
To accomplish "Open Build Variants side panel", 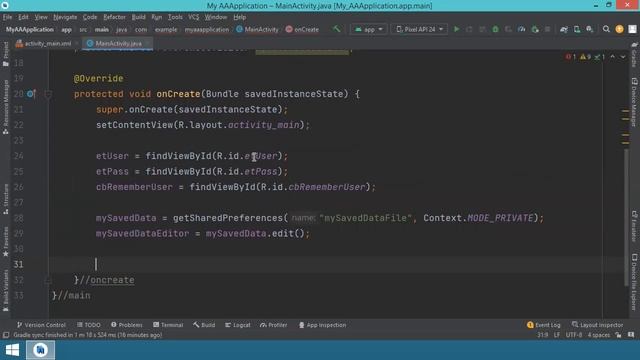I will [x=5, y=291].
